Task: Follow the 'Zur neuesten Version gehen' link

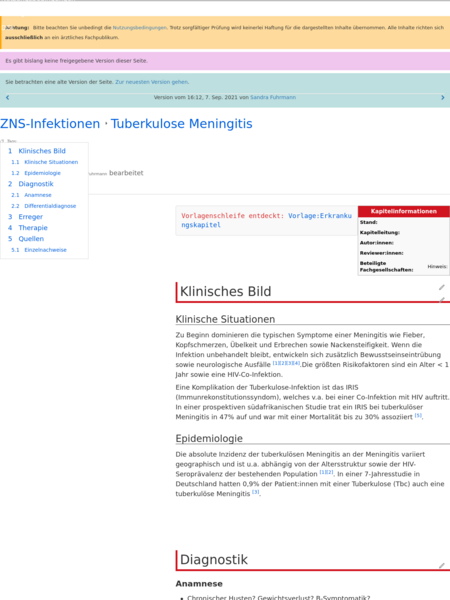Action: coord(152,82)
